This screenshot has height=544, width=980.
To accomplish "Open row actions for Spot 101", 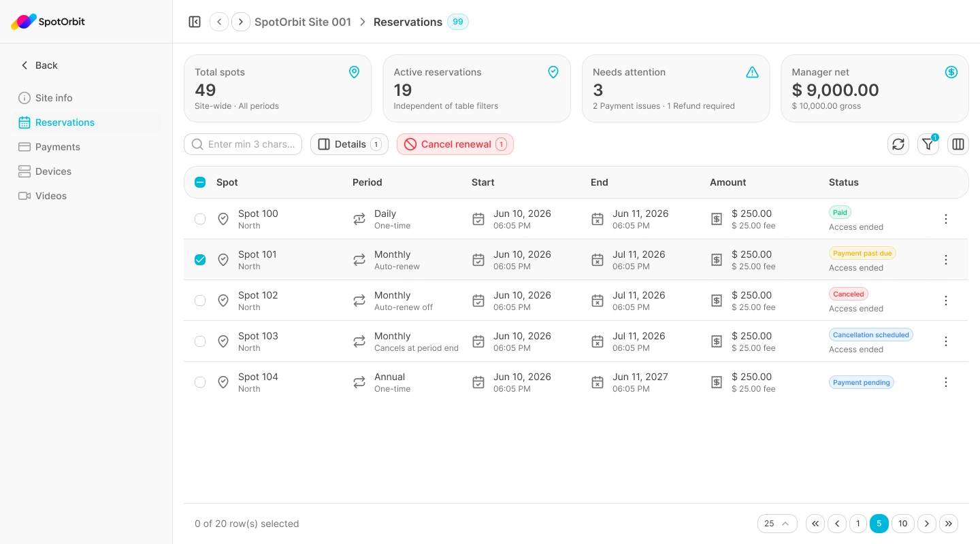I will pyautogui.click(x=946, y=260).
